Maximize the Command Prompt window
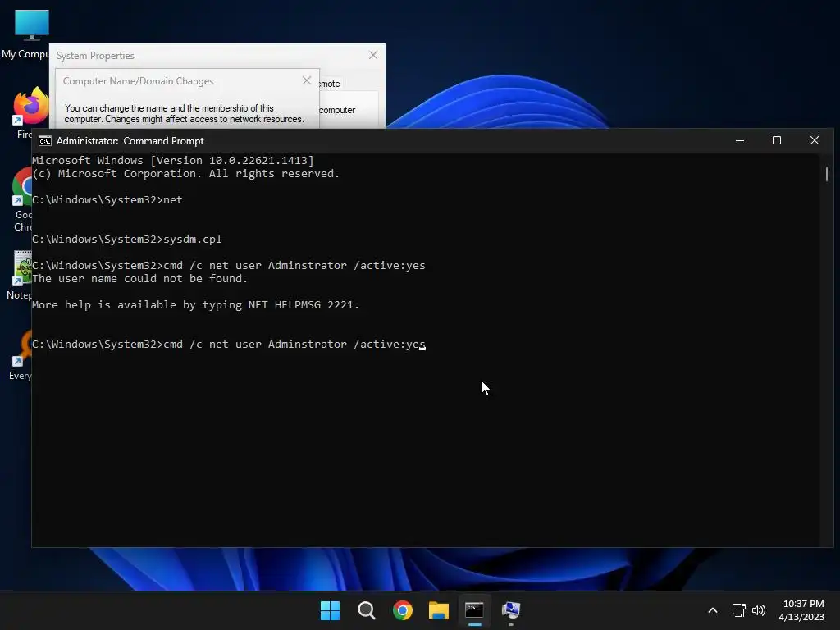This screenshot has width=840, height=630. pos(777,140)
